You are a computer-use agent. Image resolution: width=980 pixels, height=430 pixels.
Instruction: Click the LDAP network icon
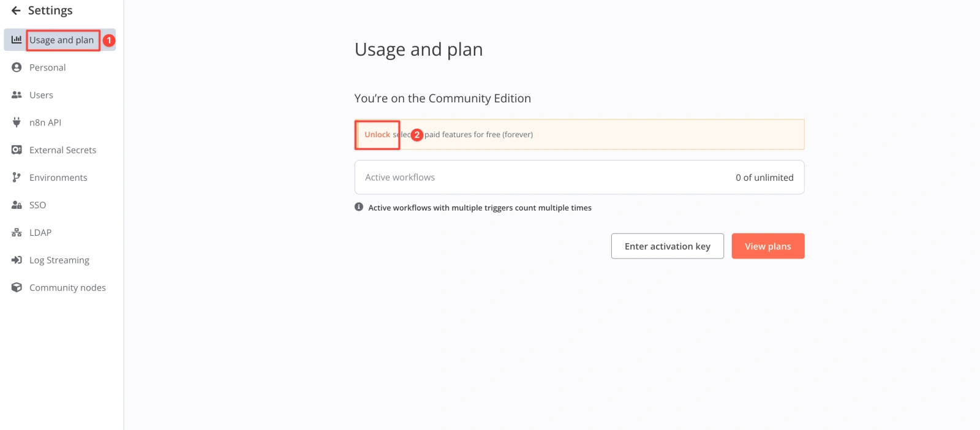pyautogui.click(x=17, y=233)
